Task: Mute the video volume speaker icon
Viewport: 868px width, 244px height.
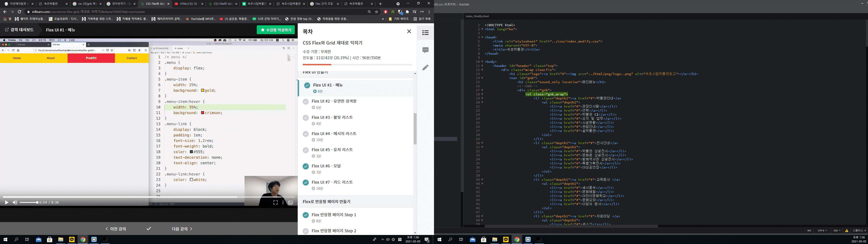Action: point(15,202)
